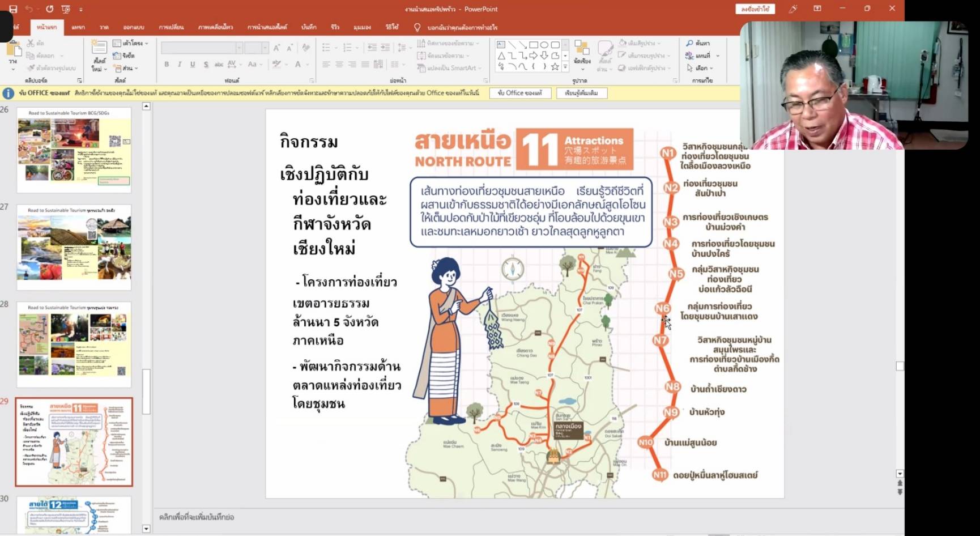Click the 'รับ Office ของแท้' button

click(x=519, y=93)
